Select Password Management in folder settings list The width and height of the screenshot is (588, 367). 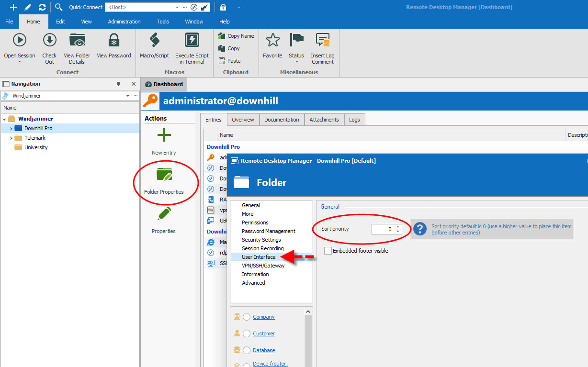click(x=269, y=231)
